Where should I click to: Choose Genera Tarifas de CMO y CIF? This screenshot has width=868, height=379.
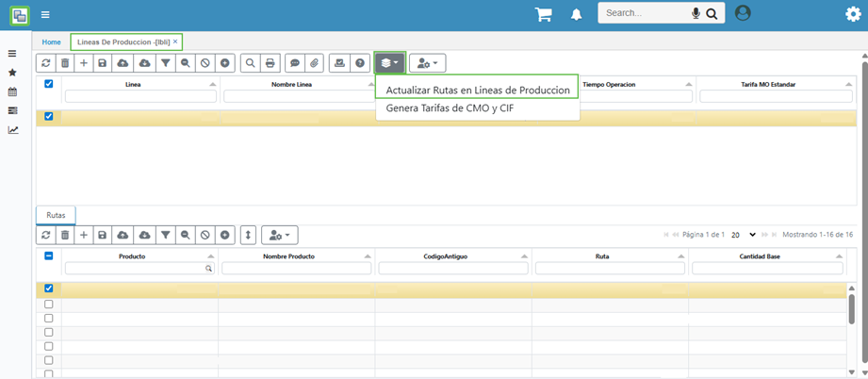(451, 107)
